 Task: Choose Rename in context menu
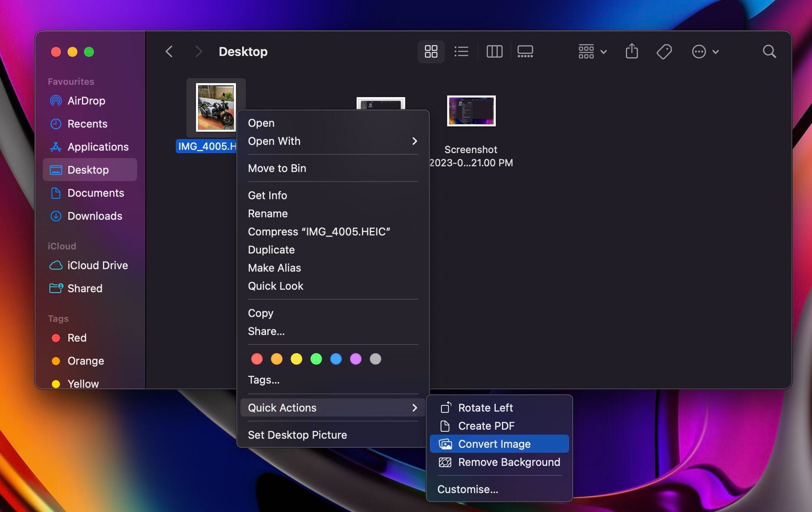333,213
